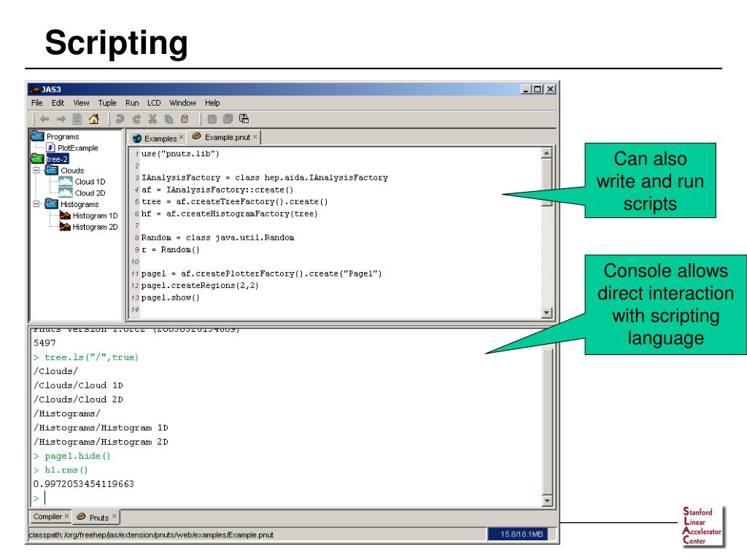
Task: Click editor scrollbar down arrow
Action: coord(547,312)
